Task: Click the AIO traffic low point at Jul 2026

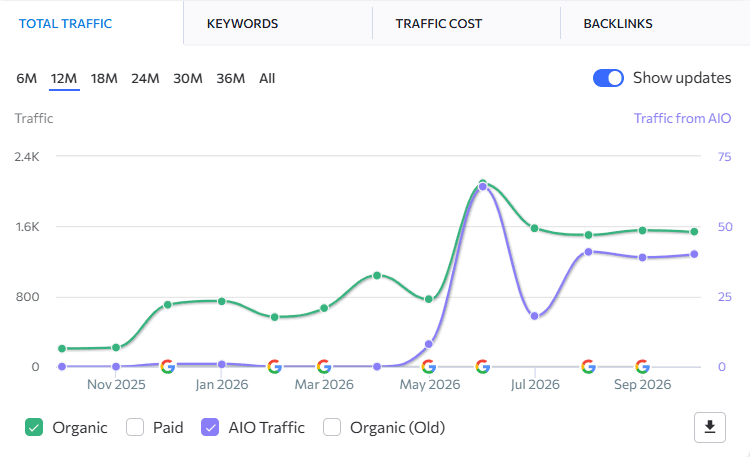Action: [x=535, y=316]
